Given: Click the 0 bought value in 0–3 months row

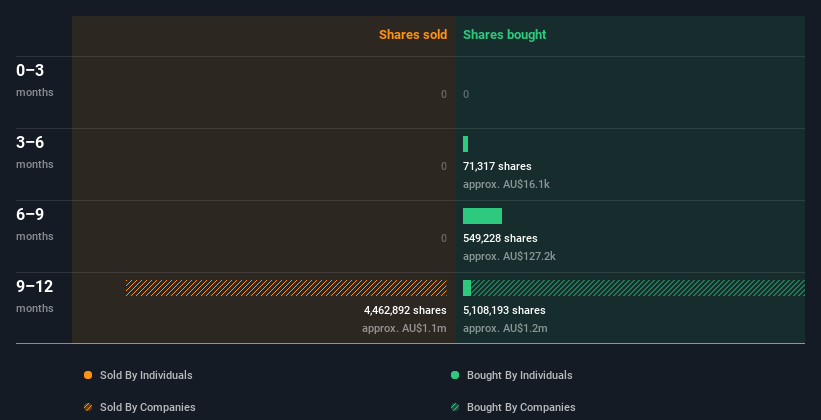Looking at the screenshot, I should (x=466, y=94).
